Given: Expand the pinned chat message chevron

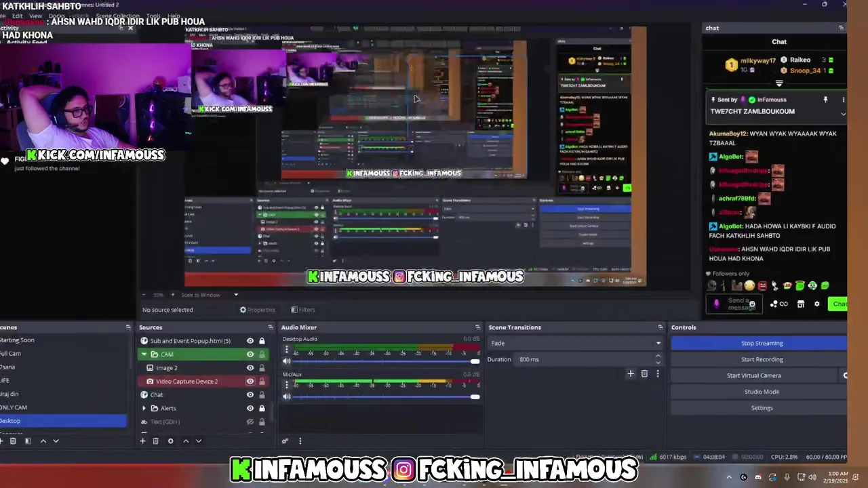Looking at the screenshot, I should 843,114.
